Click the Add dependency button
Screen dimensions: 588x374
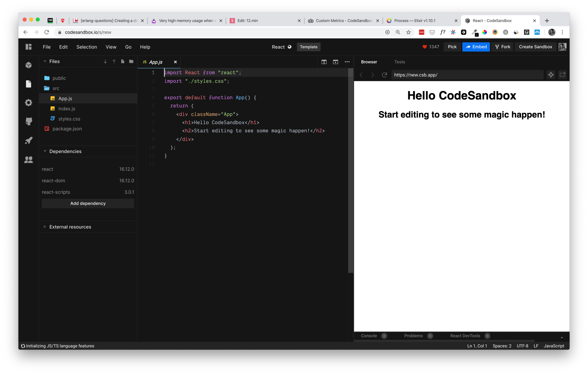[88, 203]
